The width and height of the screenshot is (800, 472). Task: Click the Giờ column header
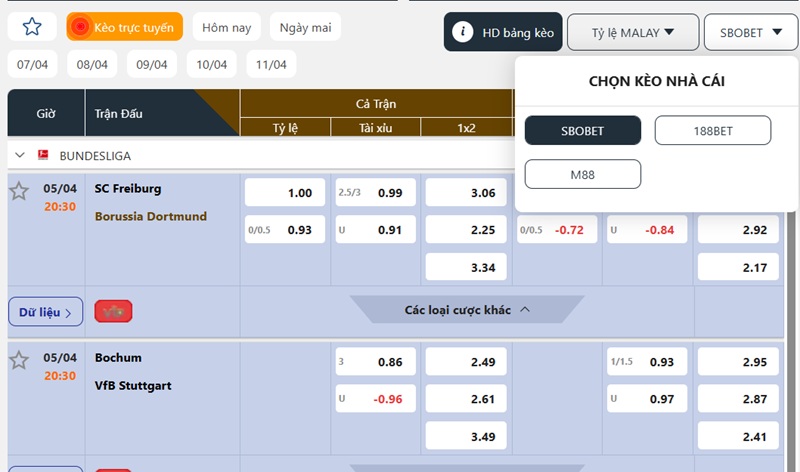click(x=46, y=113)
